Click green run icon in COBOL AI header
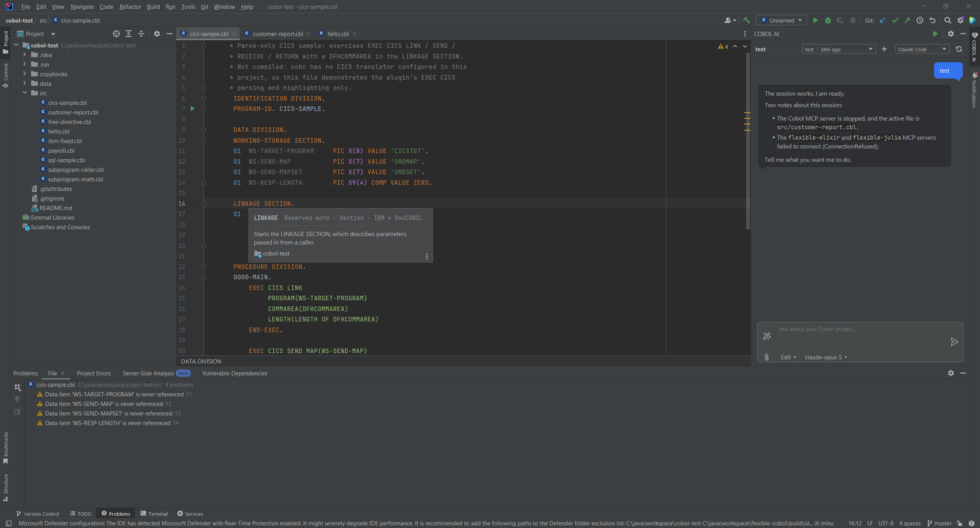The image size is (980, 528). (935, 34)
